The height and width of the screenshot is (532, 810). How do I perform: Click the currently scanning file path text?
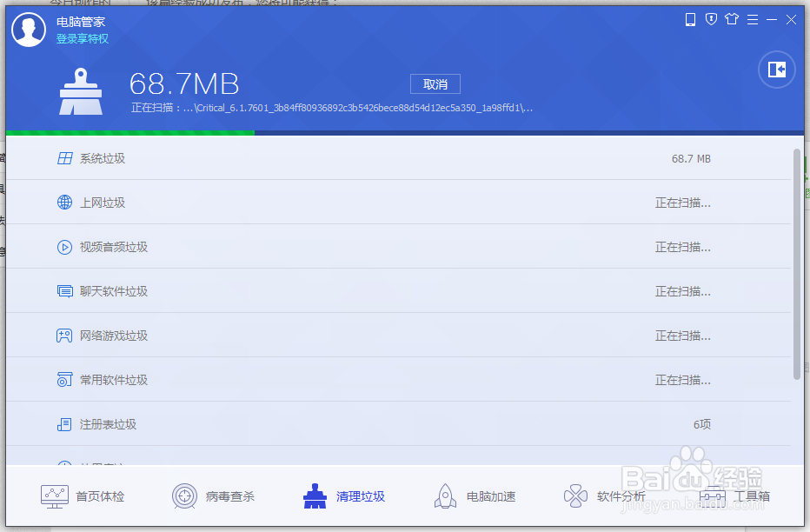[x=332, y=108]
